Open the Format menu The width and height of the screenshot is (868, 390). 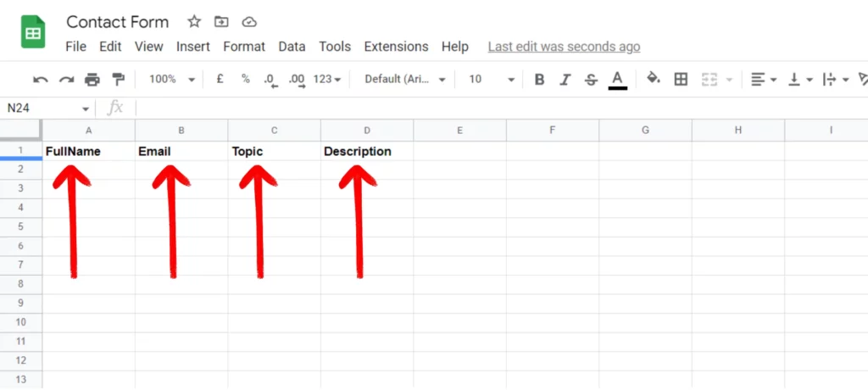(244, 47)
